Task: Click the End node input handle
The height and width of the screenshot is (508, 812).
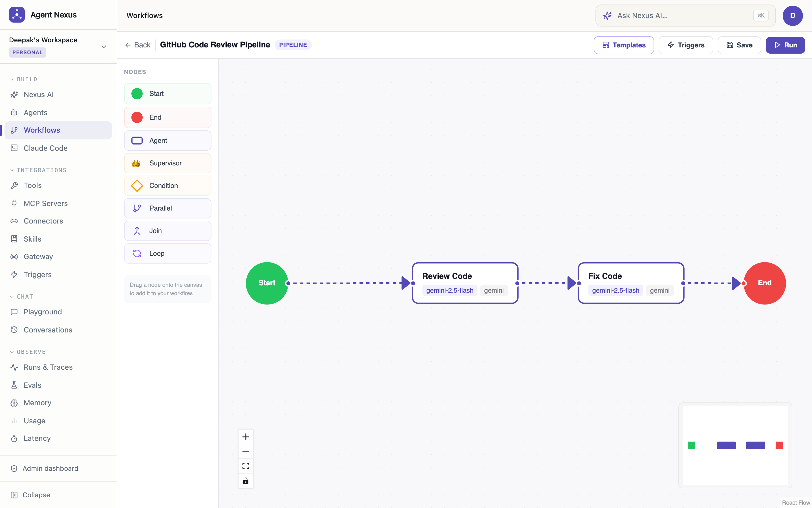Action: (744, 283)
